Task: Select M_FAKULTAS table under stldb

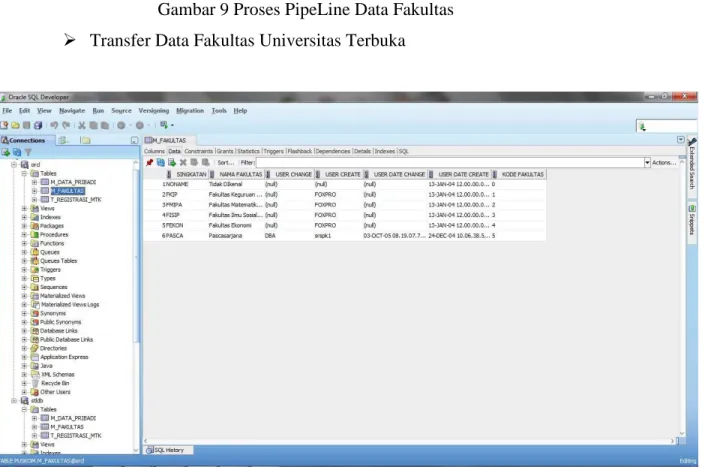Action: pyautogui.click(x=67, y=427)
